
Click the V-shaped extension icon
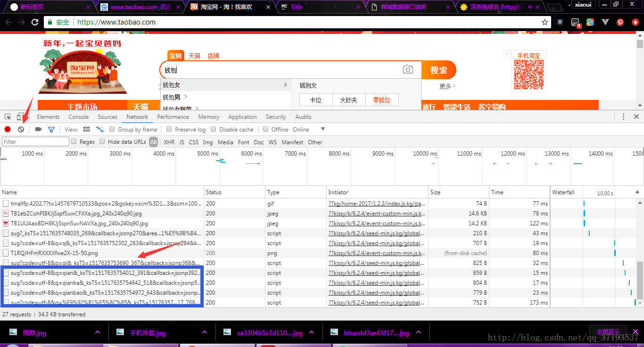pos(605,22)
